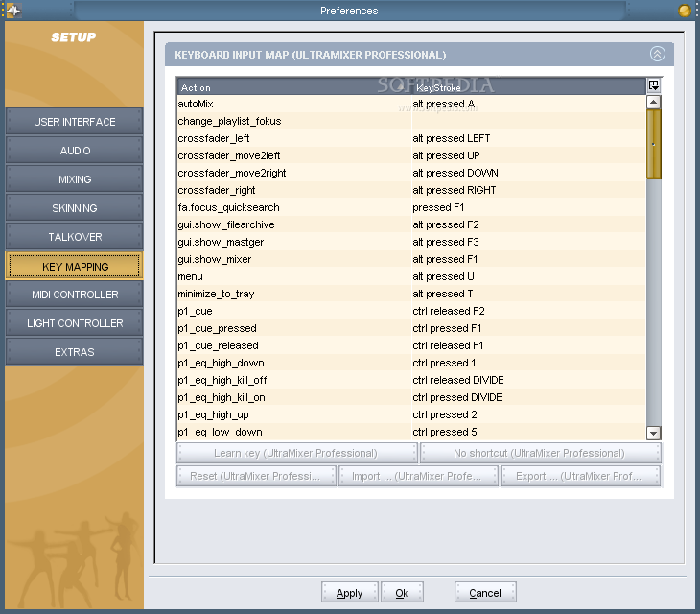
Task: Click the 'ctrl released F2' keystroke cell
Action: [528, 311]
